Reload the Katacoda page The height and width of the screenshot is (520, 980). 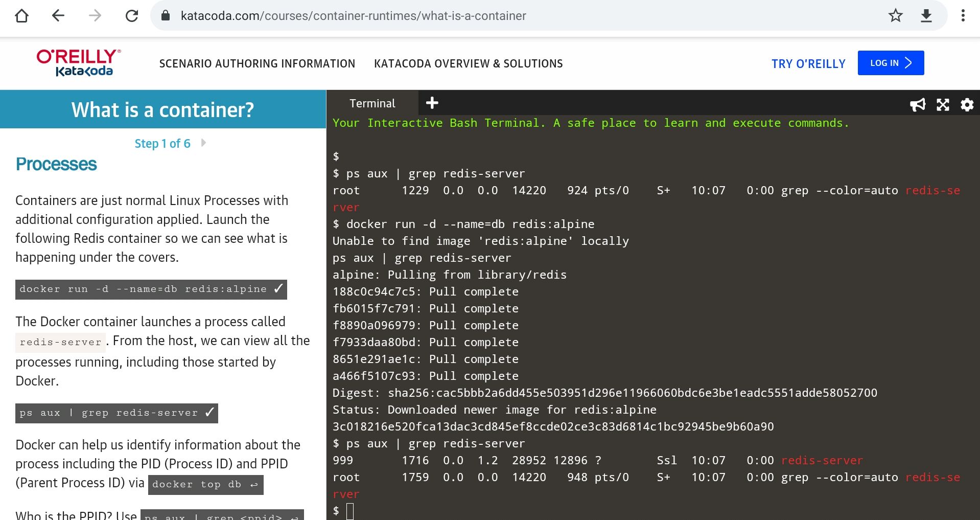click(x=132, y=16)
